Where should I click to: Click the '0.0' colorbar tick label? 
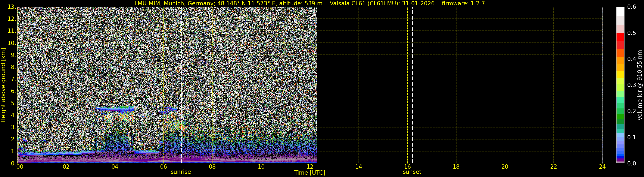[x=632, y=163]
